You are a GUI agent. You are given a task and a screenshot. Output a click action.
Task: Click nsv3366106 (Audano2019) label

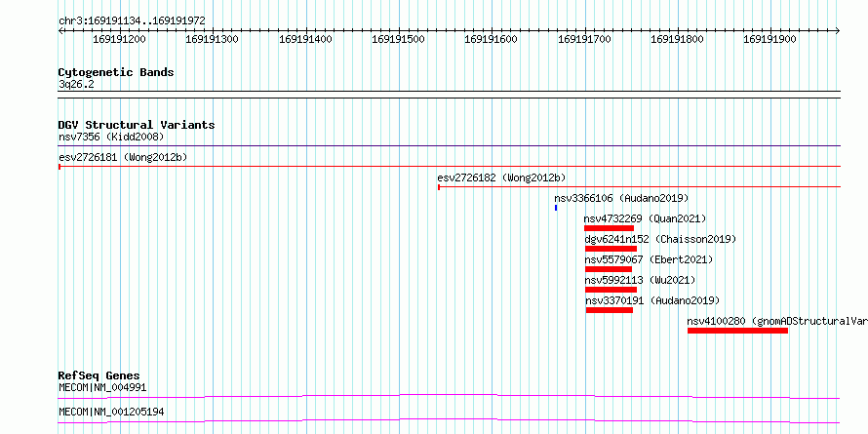coord(621,198)
